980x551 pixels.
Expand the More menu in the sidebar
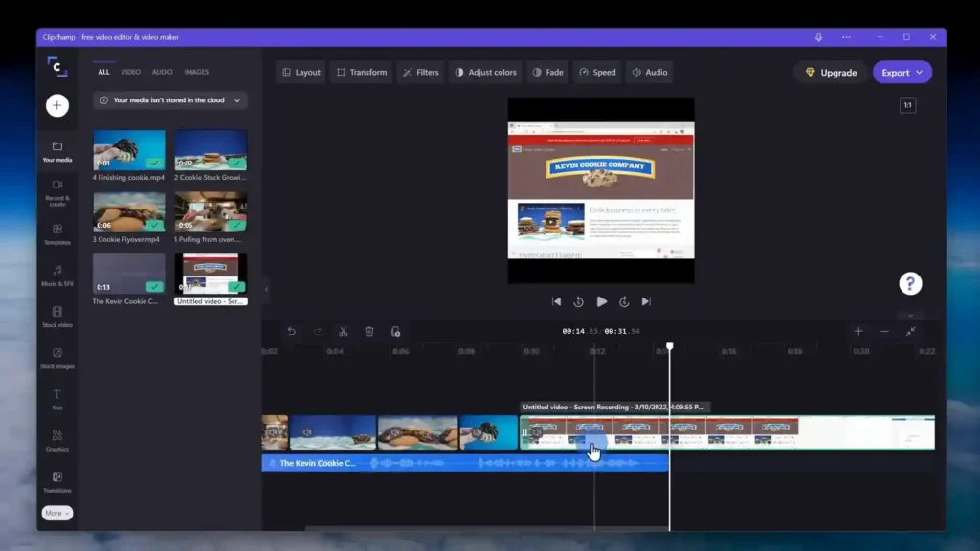click(x=56, y=513)
